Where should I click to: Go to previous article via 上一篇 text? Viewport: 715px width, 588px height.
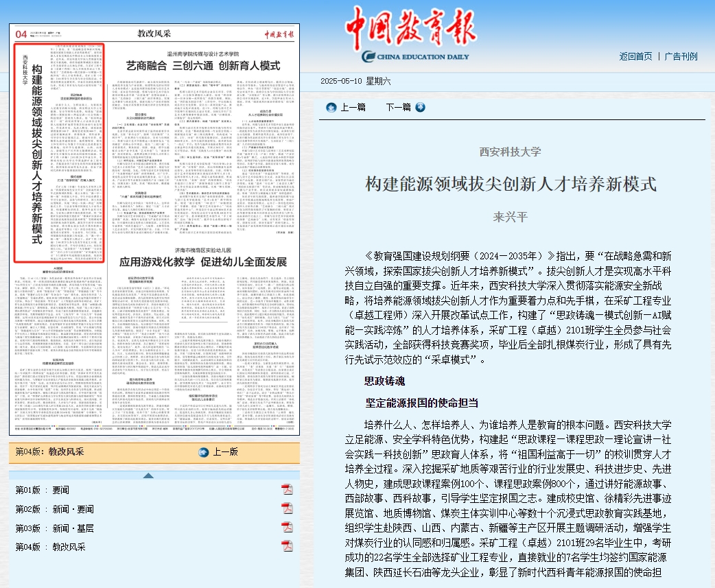(x=353, y=108)
